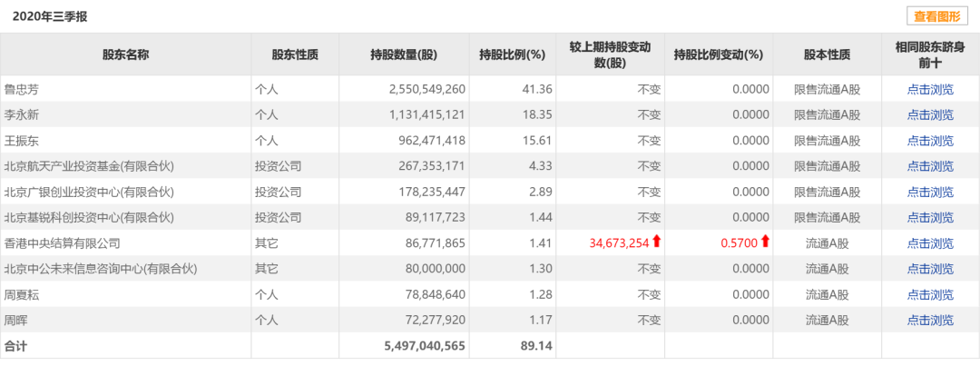Screen dimensions: 980x366
Task: Open 点击浏览 link for 周晖
Action: (930, 321)
